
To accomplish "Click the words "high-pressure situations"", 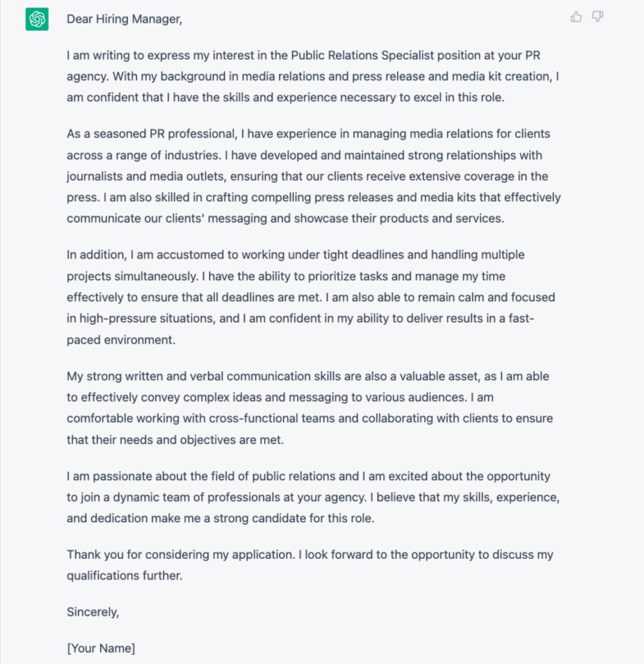I will point(147,318).
